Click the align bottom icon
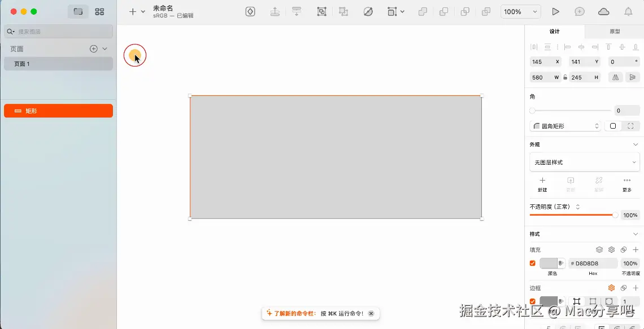Screen dimensions: 644x329 (x=636, y=47)
